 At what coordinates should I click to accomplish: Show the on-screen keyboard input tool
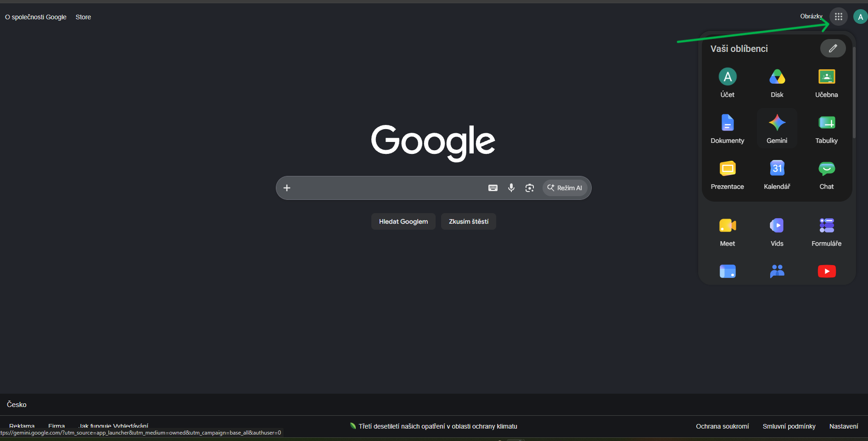(493, 188)
